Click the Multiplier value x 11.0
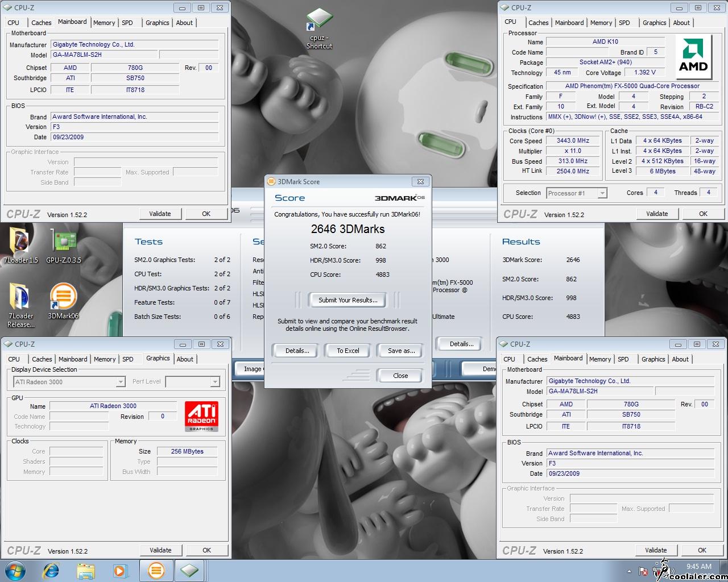The height and width of the screenshot is (582, 728). 573,151
